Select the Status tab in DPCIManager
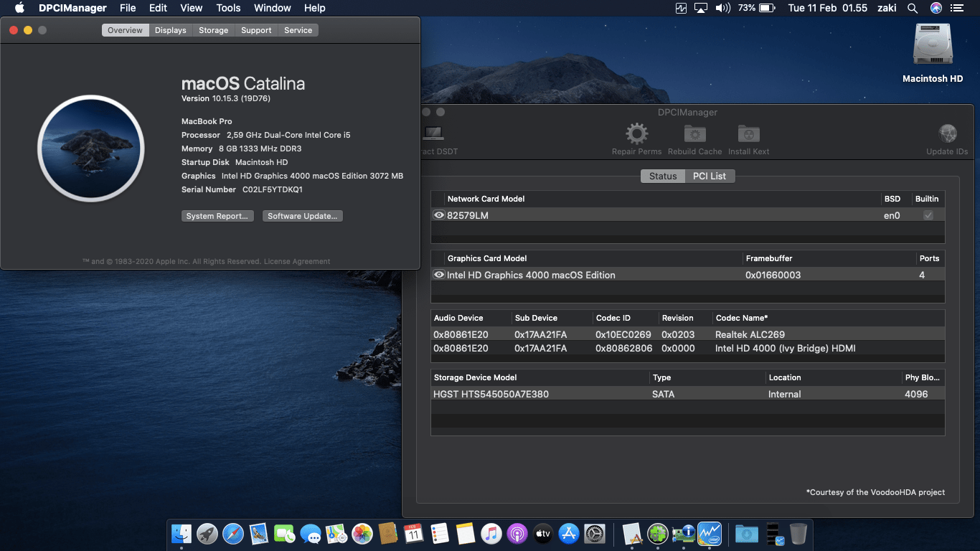Image resolution: width=980 pixels, height=551 pixels. pyautogui.click(x=663, y=176)
